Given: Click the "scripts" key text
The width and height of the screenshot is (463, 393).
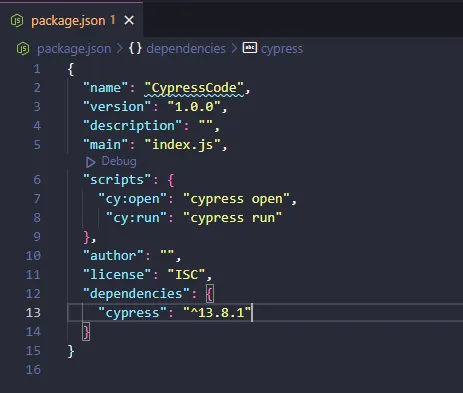Looking at the screenshot, I should 117,180.
